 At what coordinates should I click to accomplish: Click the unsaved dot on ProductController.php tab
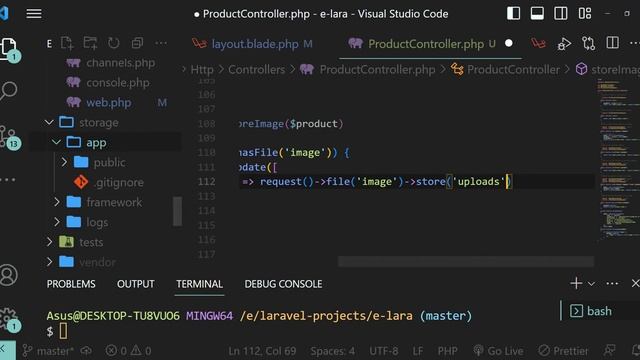pos(509,43)
